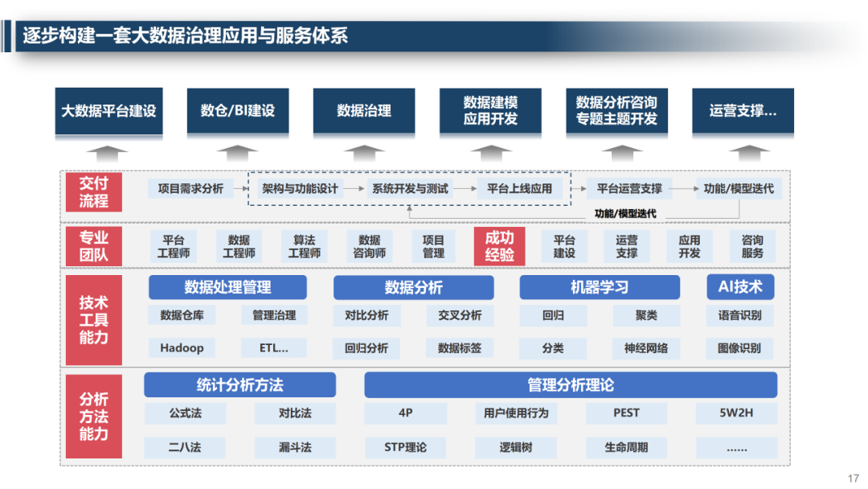Click the ETL capability item
Viewport: 868px width, 489px height.
[x=273, y=348]
